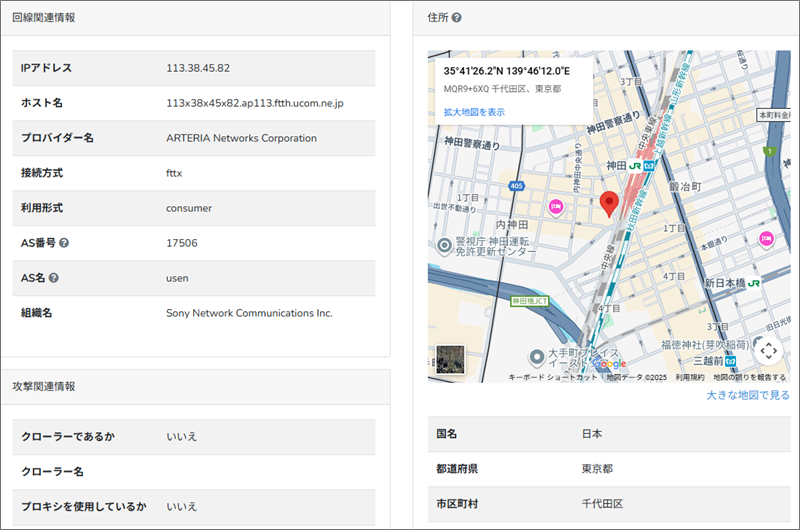Click the 新日本橋 JR station icon

pyautogui.click(x=754, y=284)
